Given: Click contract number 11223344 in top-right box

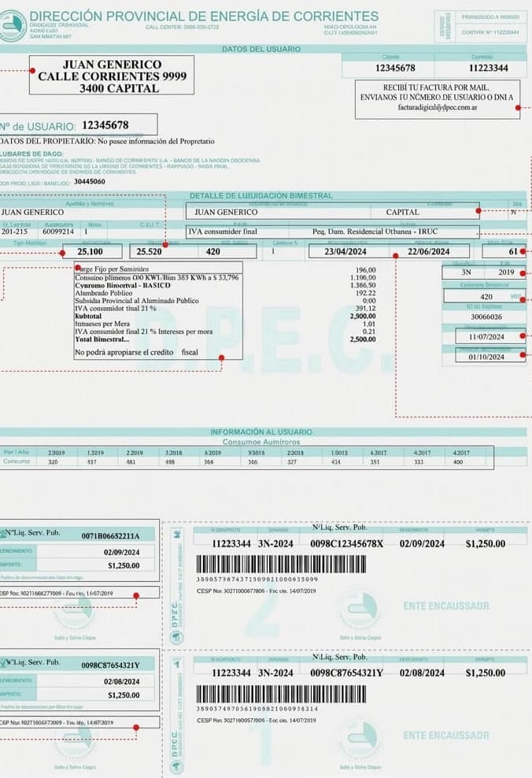Looking at the screenshot, I should pyautogui.click(x=489, y=68).
